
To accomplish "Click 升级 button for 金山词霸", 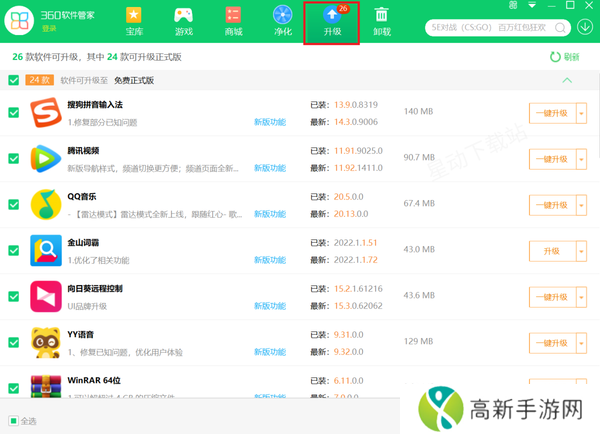I will (553, 251).
